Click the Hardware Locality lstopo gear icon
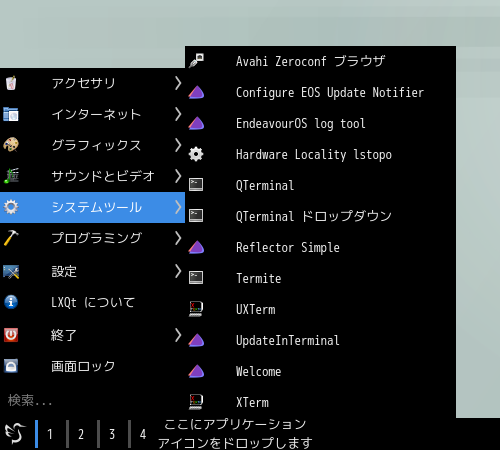The height and width of the screenshot is (450, 500). (x=196, y=154)
